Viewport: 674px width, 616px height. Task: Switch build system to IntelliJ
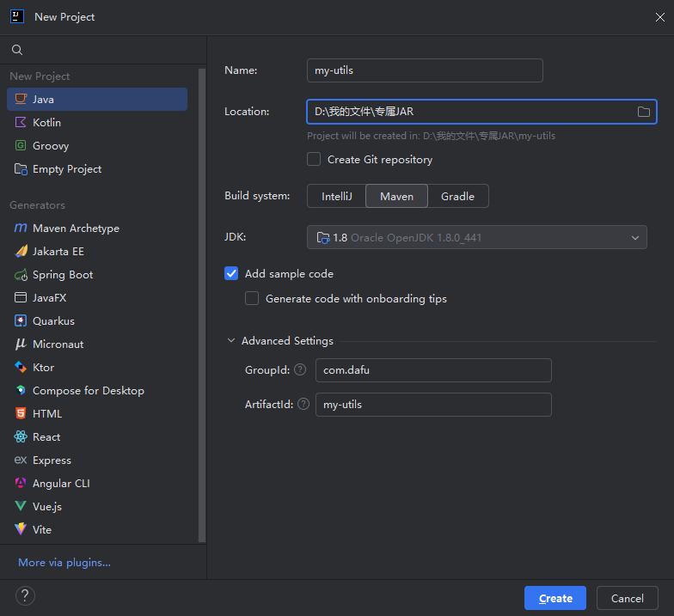(x=337, y=196)
